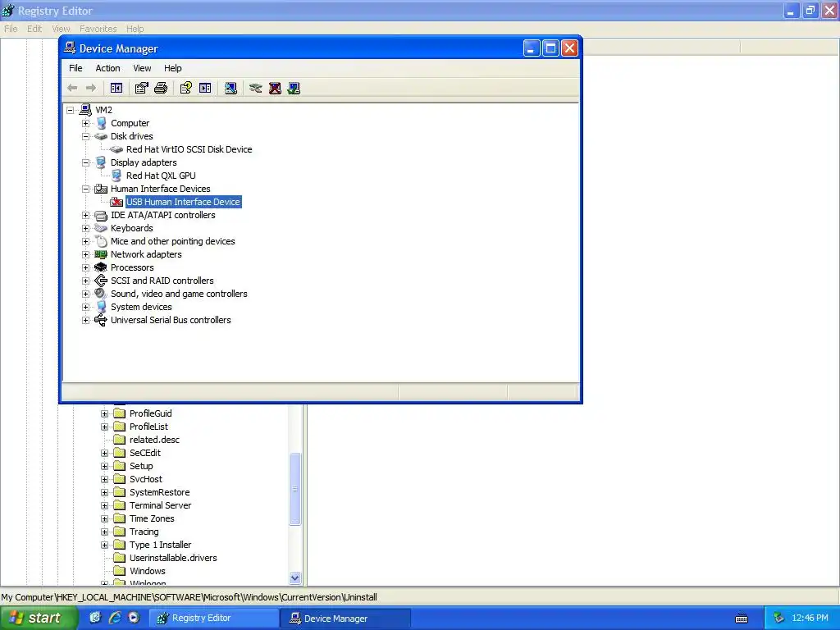
Task: Select Red Hat QXL GPU device
Action: click(161, 176)
